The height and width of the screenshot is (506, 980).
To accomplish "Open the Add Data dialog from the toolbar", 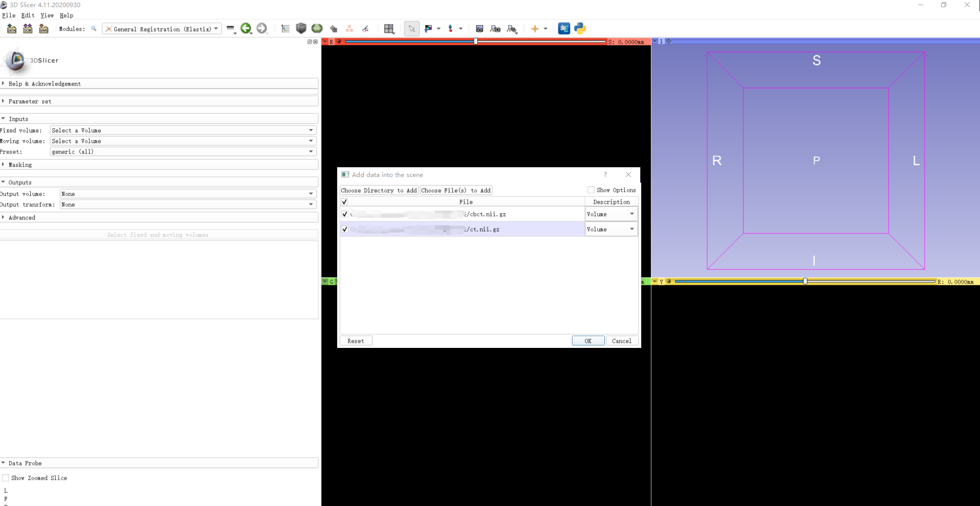I will coord(11,29).
